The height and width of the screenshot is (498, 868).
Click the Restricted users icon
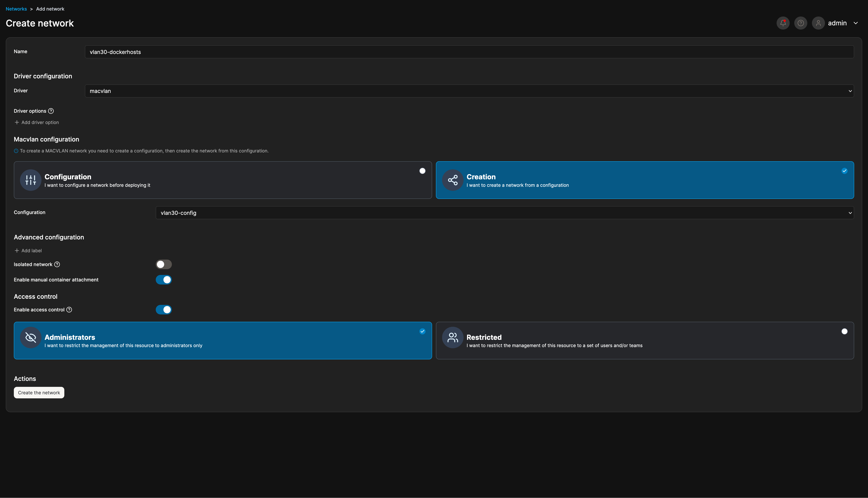(453, 338)
